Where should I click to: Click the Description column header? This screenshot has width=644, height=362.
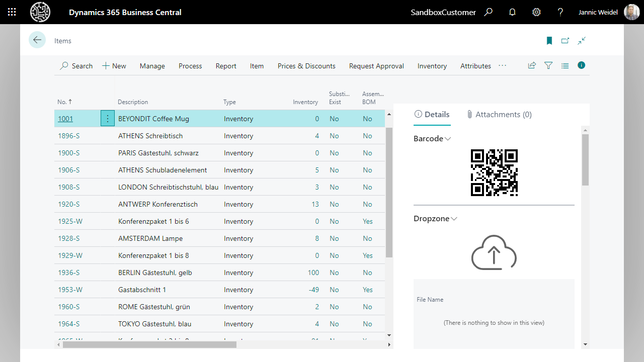point(133,102)
